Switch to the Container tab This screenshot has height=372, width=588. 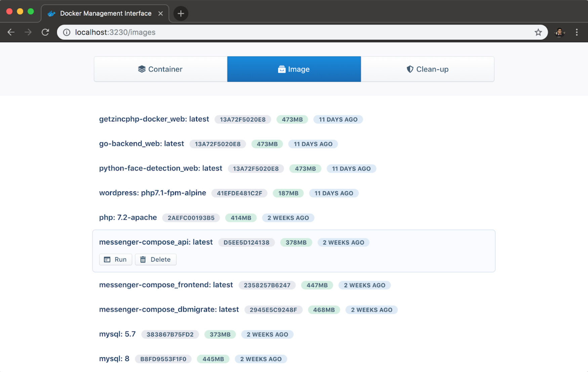160,69
